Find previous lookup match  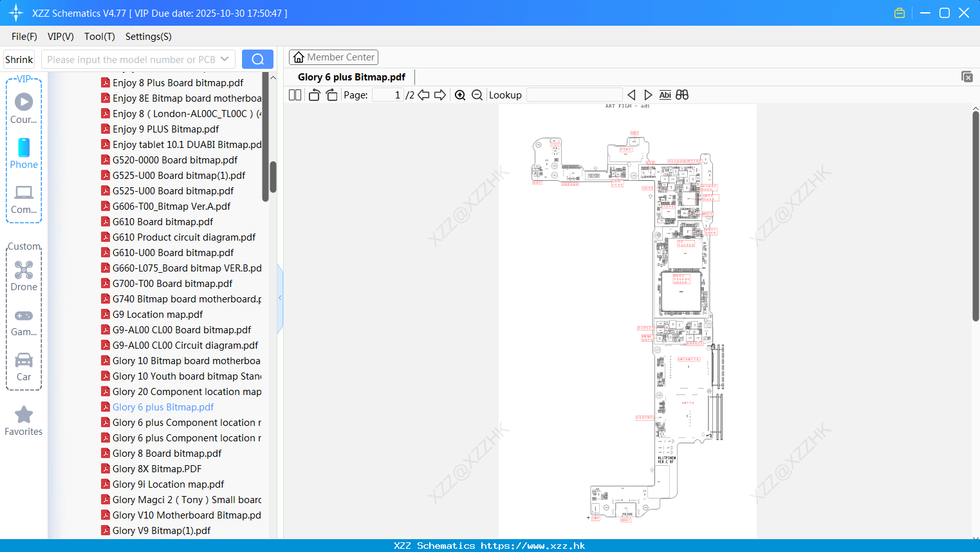[631, 95]
